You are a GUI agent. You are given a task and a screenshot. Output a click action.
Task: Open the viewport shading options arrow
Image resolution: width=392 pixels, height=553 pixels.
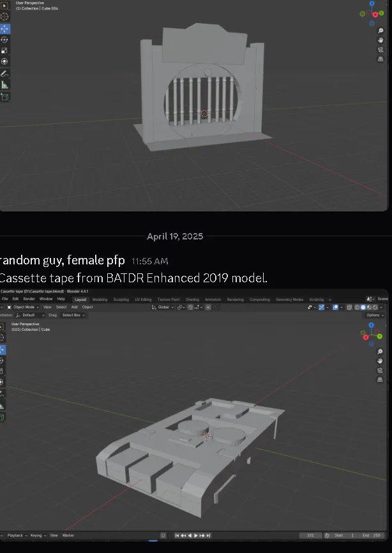click(x=381, y=307)
